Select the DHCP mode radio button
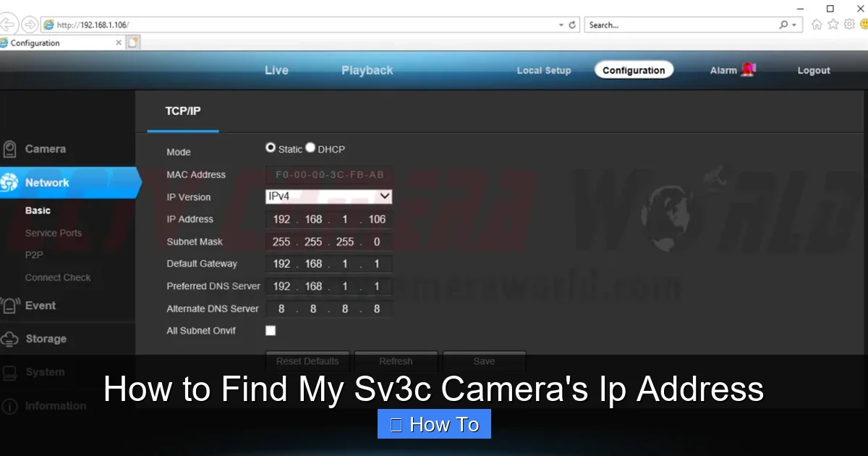The height and width of the screenshot is (456, 868). coord(310,148)
